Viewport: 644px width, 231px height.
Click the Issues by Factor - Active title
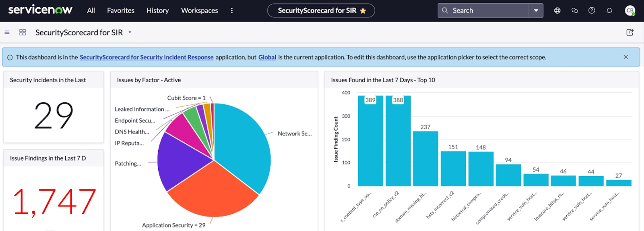point(149,80)
